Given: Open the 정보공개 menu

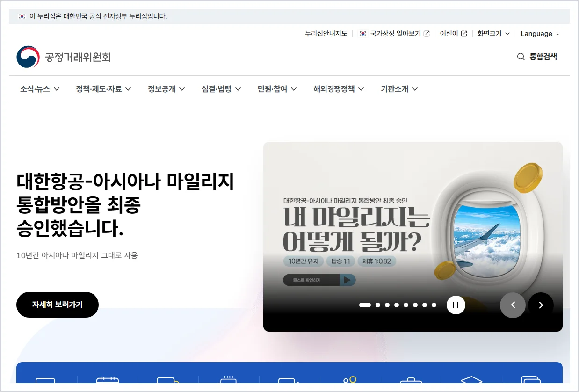Looking at the screenshot, I should click(x=166, y=89).
